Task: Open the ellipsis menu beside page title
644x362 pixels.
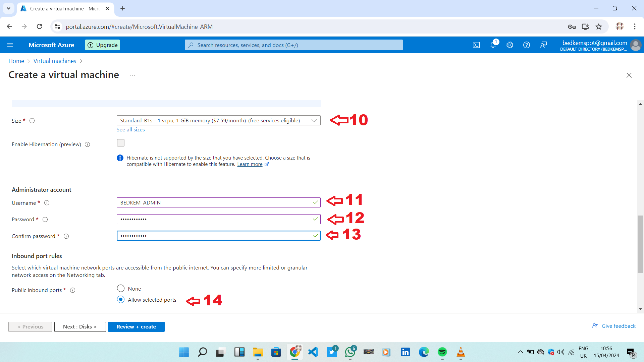Action: 132,75
